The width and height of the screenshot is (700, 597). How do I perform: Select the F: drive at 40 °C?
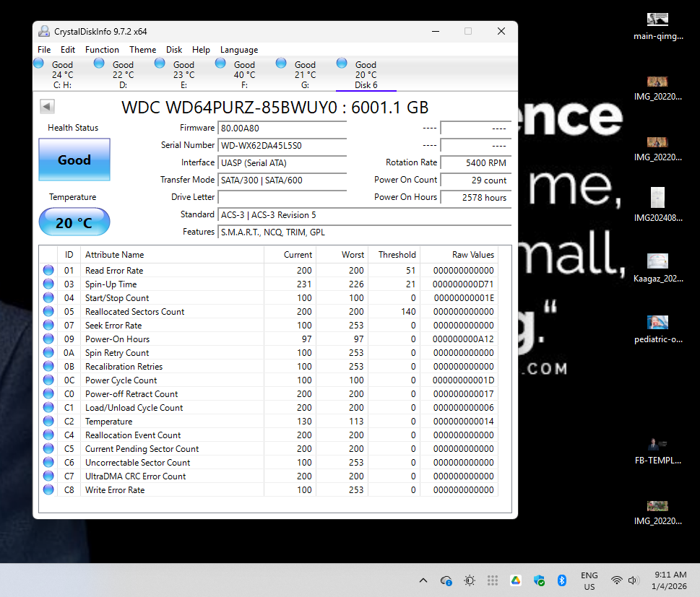coord(244,74)
